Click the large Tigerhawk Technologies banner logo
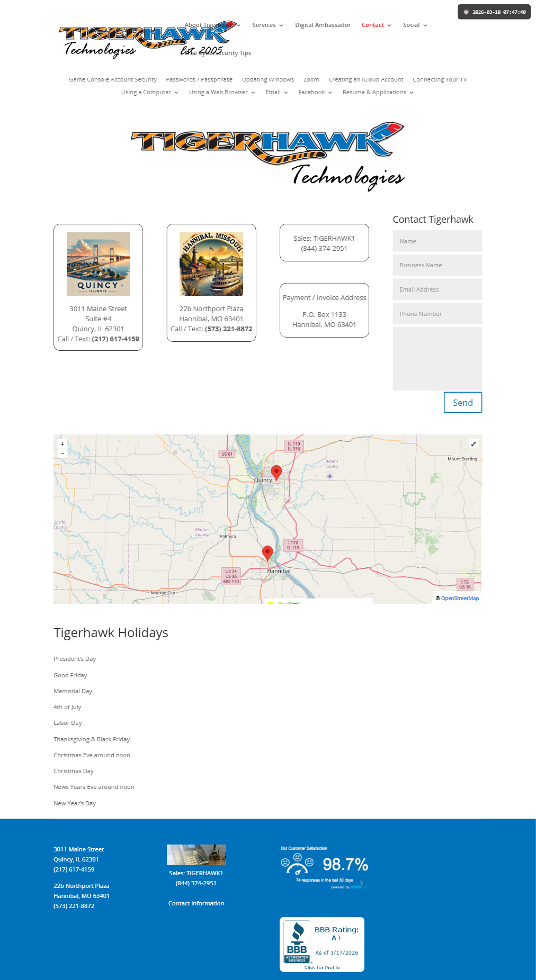 268,157
